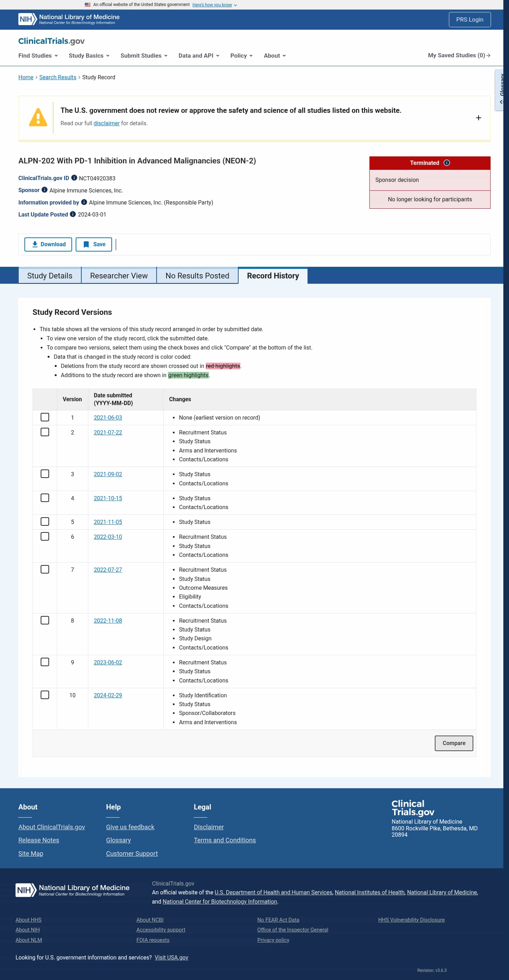The height and width of the screenshot is (980, 509).
Task: Click info icon next to Last Update Posted
Action: (72, 214)
